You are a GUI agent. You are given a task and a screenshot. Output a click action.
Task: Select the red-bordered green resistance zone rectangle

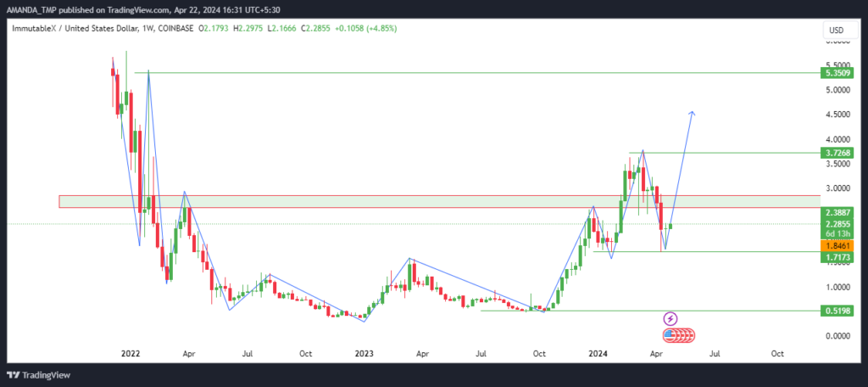[x=440, y=202]
